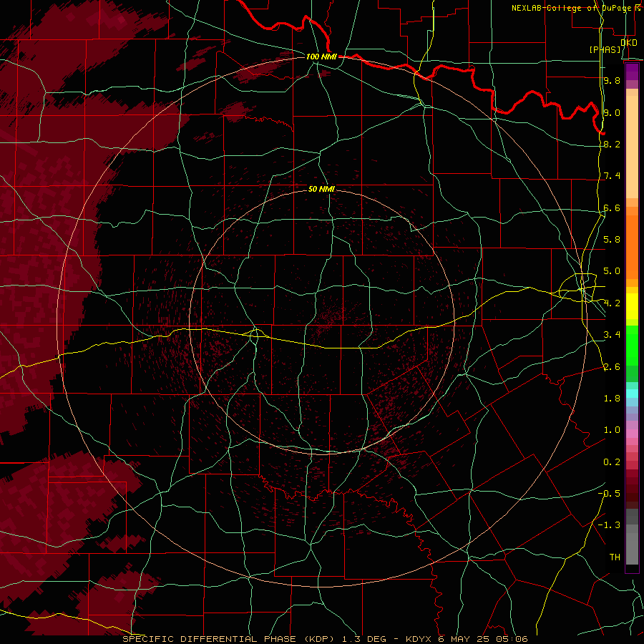Pick the bright green color bar segment
This screenshot has width=644, height=644.
(x=632, y=345)
